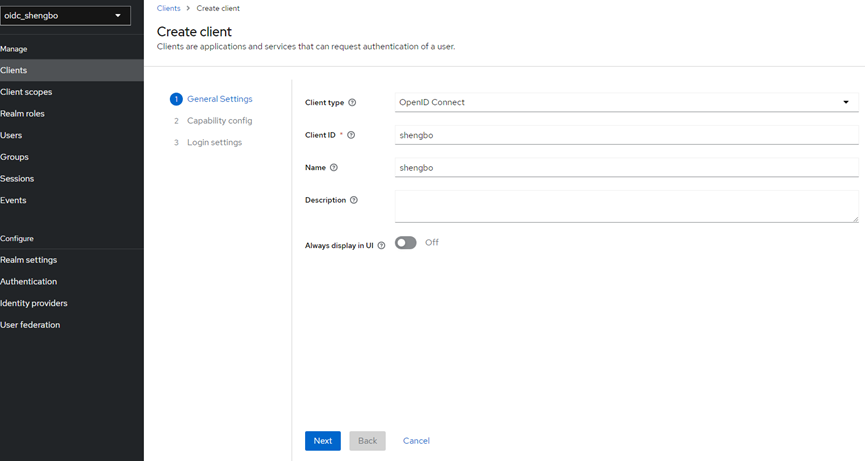Image resolution: width=865 pixels, height=461 pixels.
Task: Toggle the Always display in UI switch
Action: click(405, 243)
